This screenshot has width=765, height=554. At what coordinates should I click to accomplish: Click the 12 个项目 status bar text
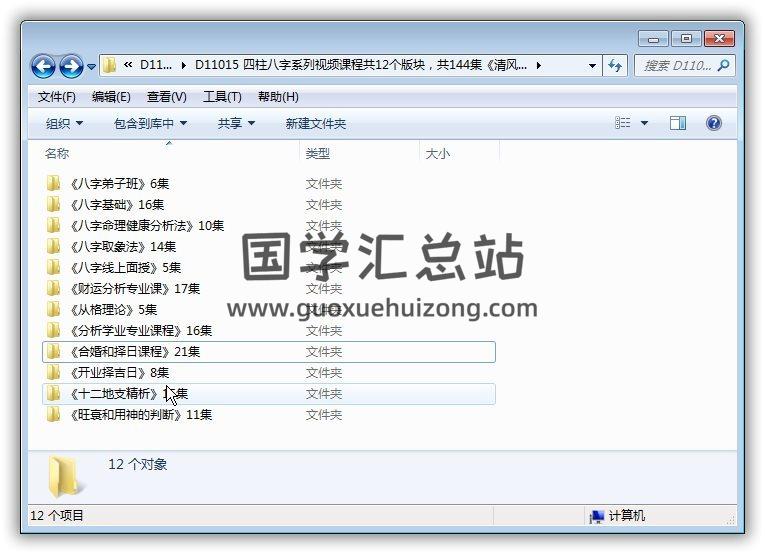[57, 515]
